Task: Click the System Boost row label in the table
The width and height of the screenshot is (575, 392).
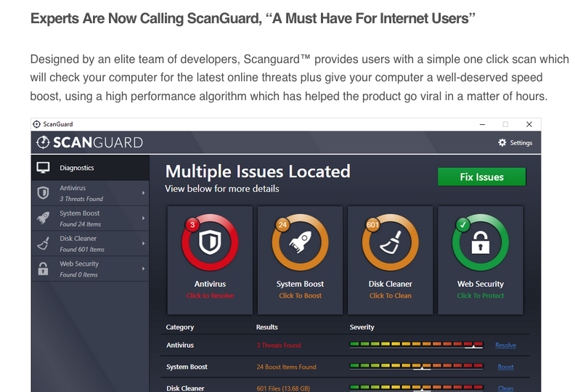Action: 187,367
